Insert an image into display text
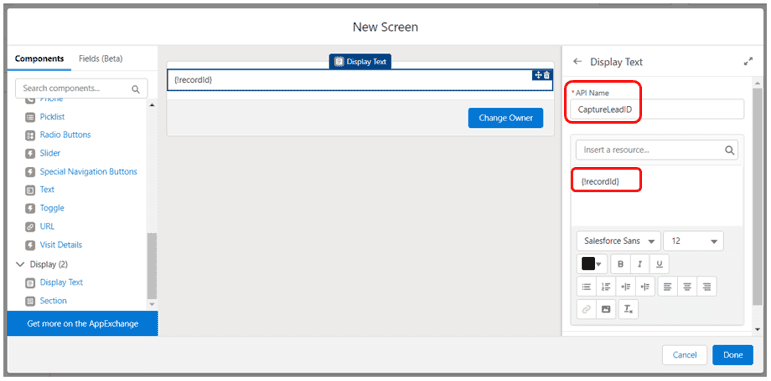 606,309
